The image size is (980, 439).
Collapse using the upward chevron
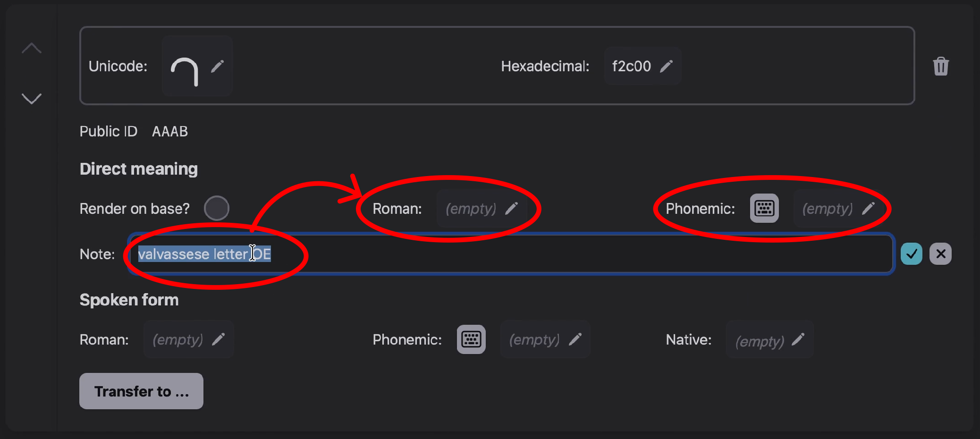pos(31,47)
